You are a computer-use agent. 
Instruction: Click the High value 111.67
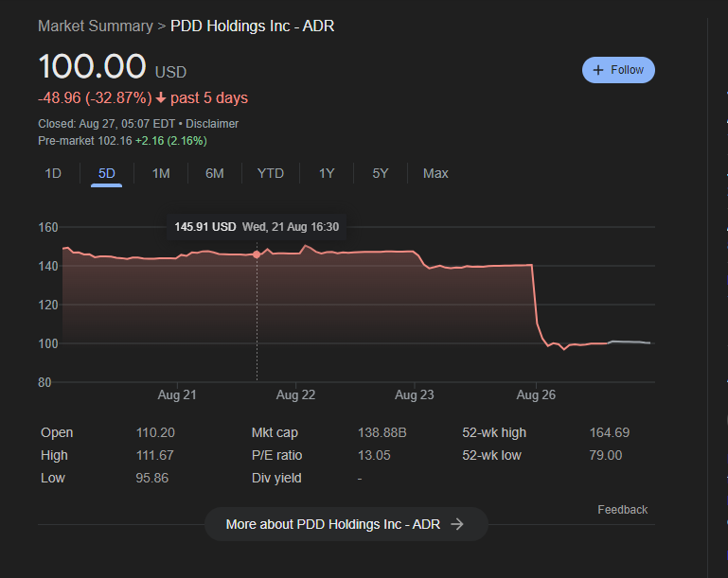click(154, 456)
